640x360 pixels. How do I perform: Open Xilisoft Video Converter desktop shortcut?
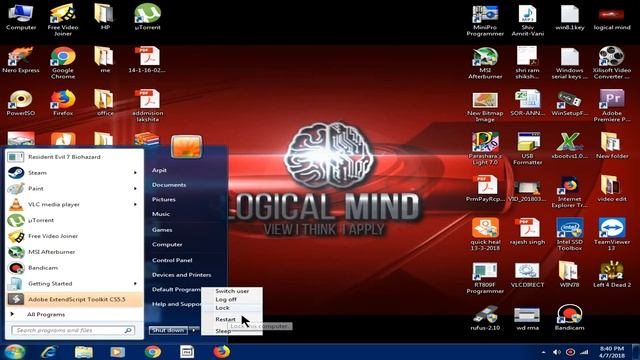coord(611,63)
